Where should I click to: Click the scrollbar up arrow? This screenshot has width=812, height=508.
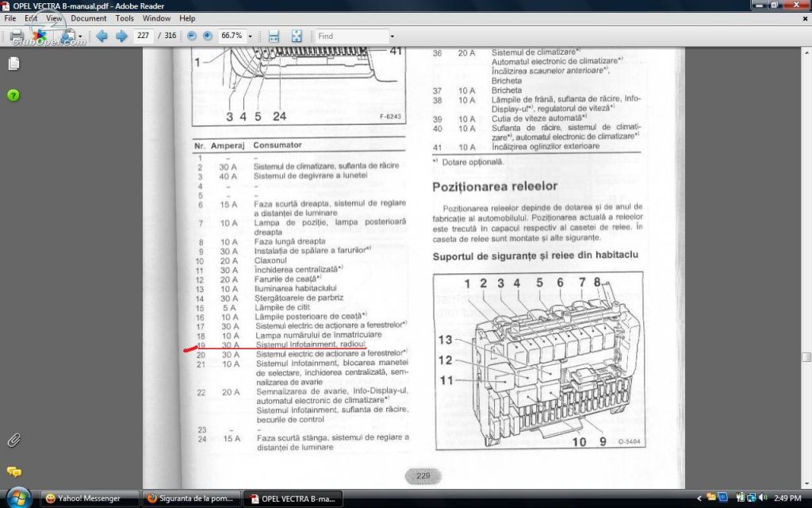coord(806,52)
